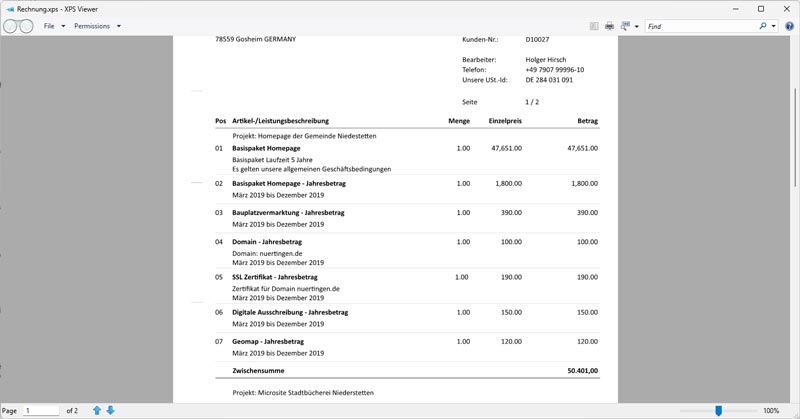Click the Forward navigation round button
The width and height of the screenshot is (800, 419).
coord(27,26)
